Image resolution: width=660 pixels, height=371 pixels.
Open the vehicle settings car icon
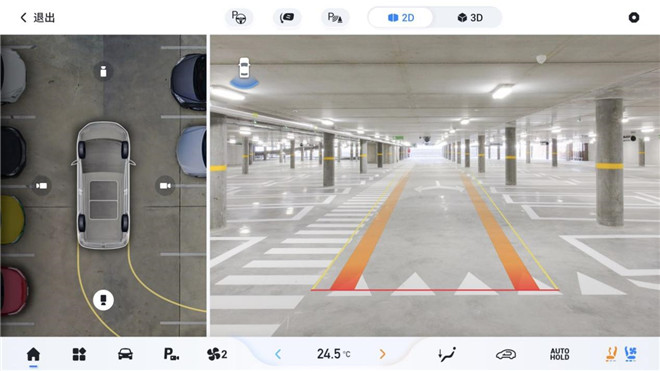coord(125,354)
